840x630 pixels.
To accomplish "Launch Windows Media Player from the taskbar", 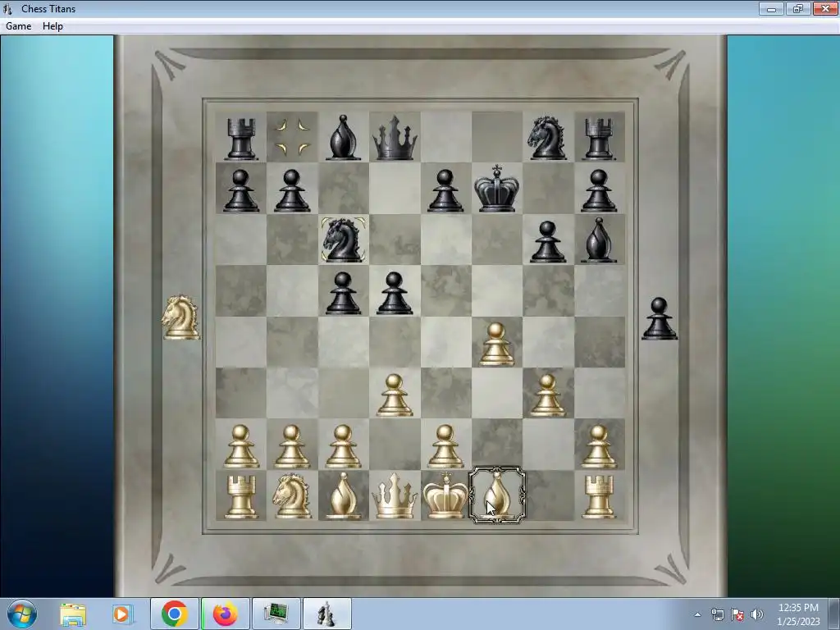I will 122,614.
